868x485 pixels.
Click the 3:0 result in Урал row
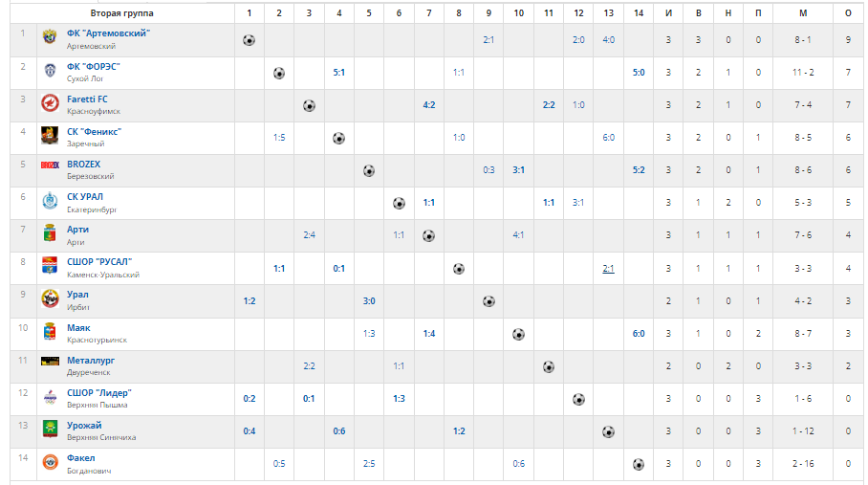tap(369, 301)
